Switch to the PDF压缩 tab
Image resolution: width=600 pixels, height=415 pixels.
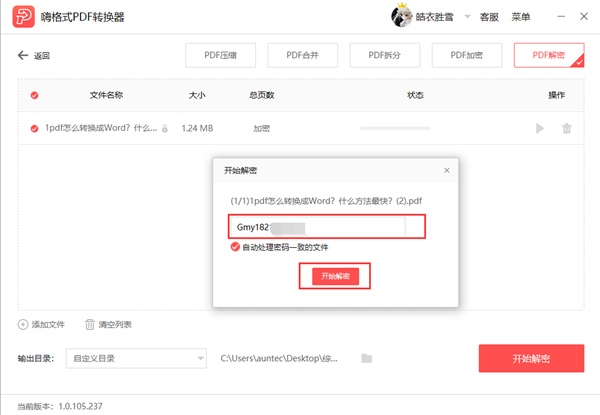pos(219,55)
